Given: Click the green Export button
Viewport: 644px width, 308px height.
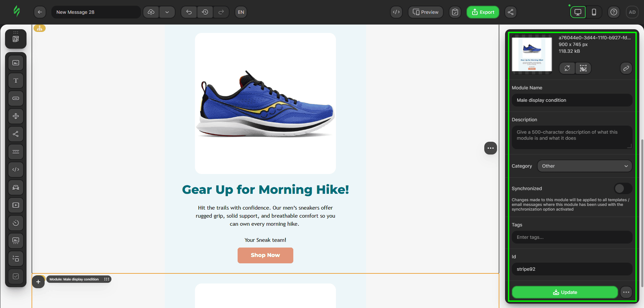Looking at the screenshot, I should tap(483, 12).
